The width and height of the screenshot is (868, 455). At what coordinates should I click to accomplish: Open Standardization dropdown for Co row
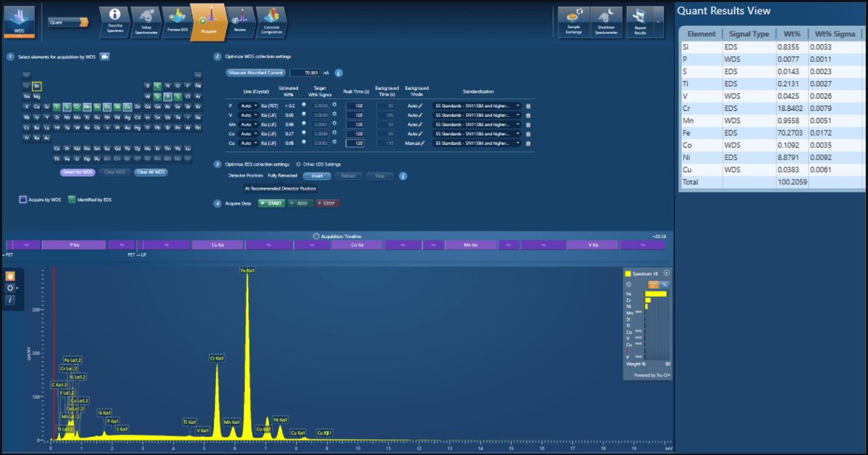477,134
